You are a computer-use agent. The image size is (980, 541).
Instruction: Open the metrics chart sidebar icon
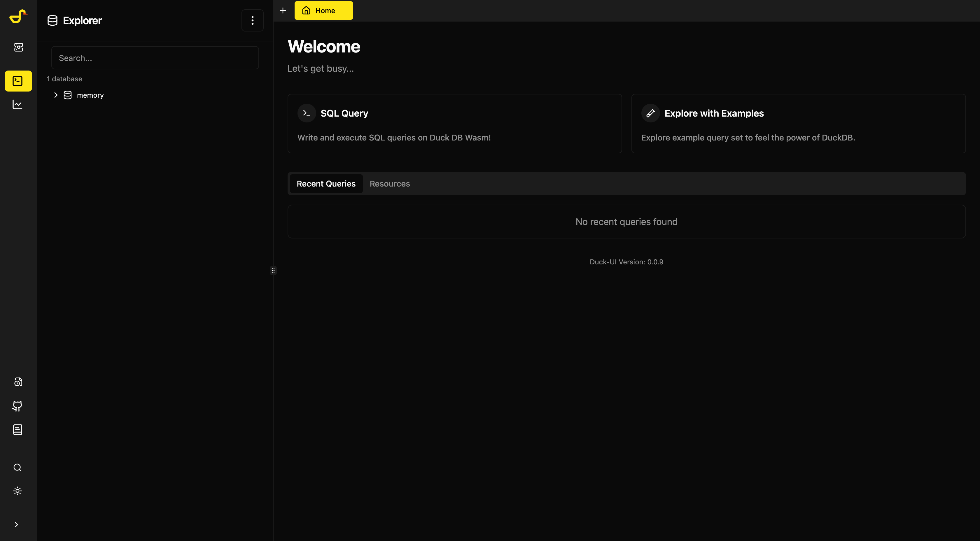tap(17, 104)
